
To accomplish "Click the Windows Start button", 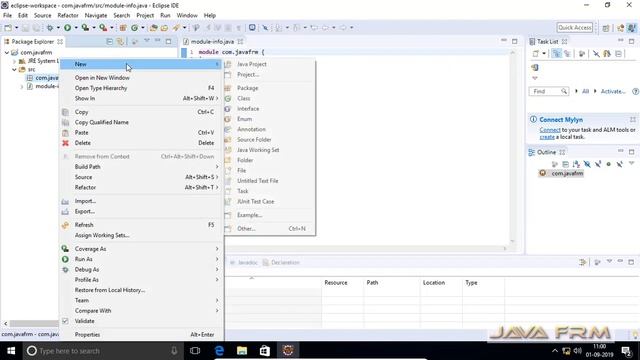I will click(11, 351).
